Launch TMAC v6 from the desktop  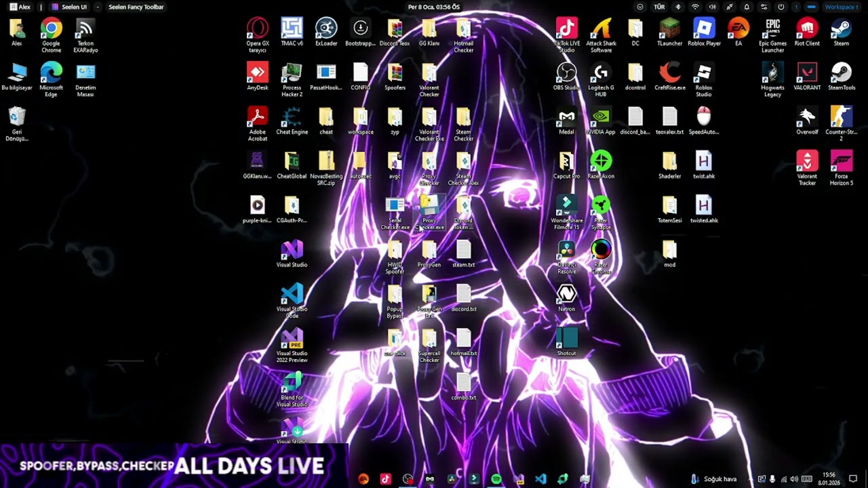(x=292, y=33)
